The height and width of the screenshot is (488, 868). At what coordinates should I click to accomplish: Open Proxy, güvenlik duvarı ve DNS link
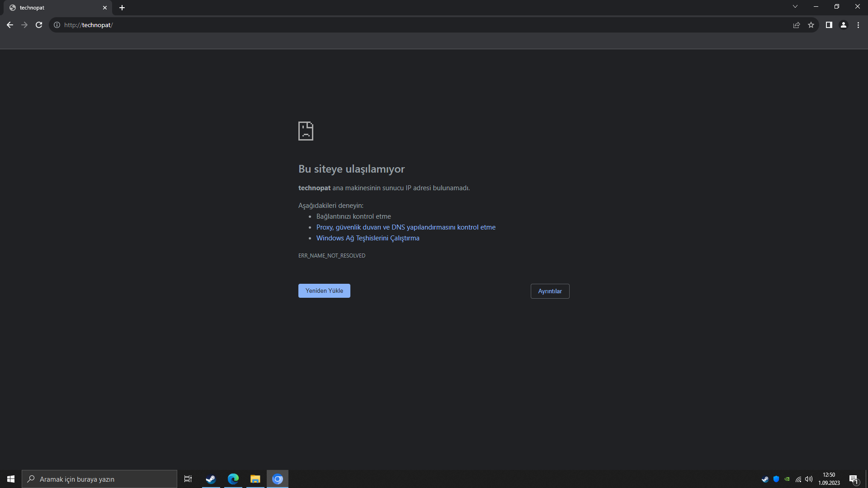(x=406, y=227)
